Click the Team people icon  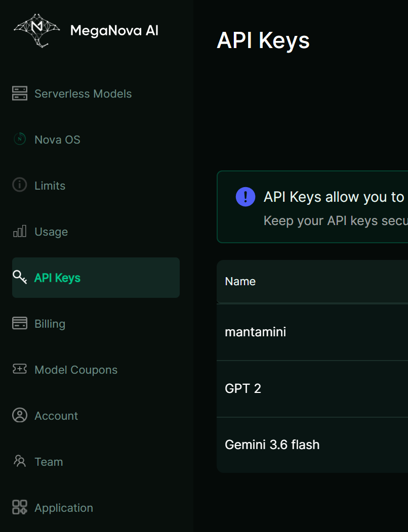click(20, 461)
